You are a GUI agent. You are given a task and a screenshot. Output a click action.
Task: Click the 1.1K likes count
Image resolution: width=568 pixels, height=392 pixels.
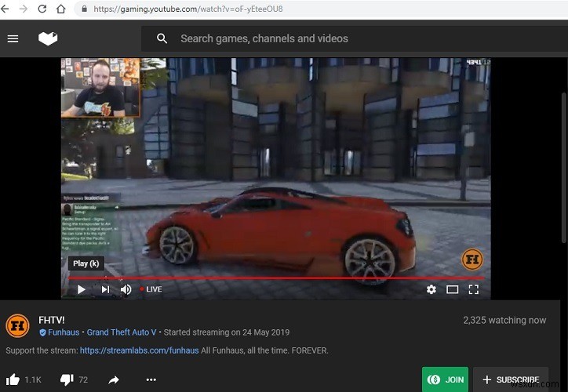[x=33, y=379]
